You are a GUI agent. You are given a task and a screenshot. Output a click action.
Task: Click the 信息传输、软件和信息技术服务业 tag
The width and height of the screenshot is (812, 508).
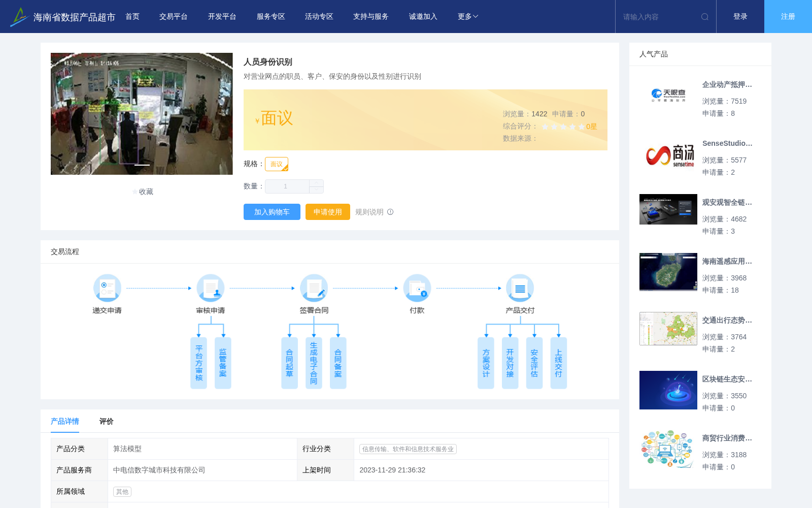tap(408, 449)
